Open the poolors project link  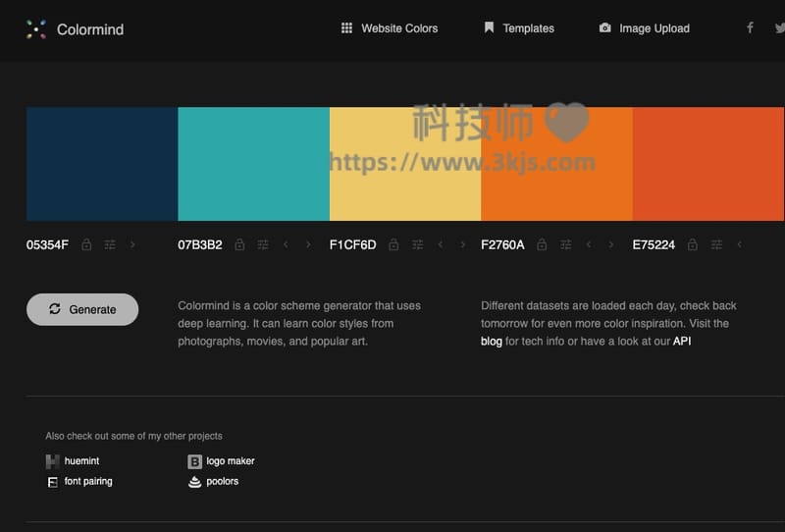coord(223,481)
